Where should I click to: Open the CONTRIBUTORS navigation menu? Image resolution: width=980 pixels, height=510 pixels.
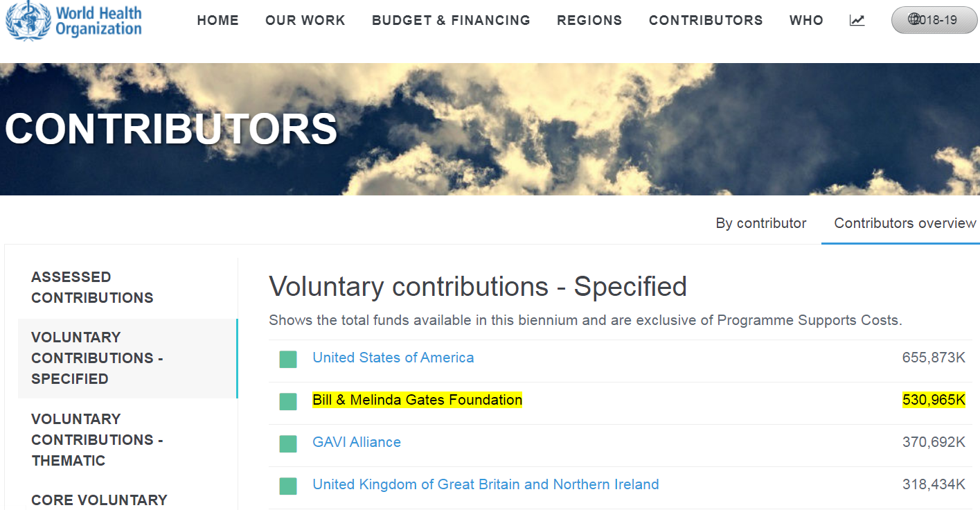coord(706,20)
